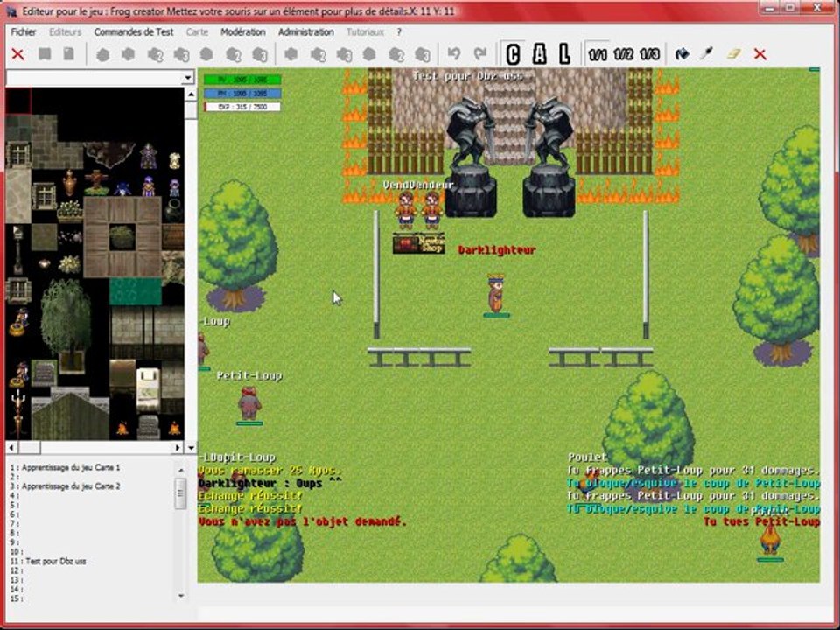Choose the 1/3 tile size option
Image resolution: width=840 pixels, height=630 pixels.
[649, 54]
